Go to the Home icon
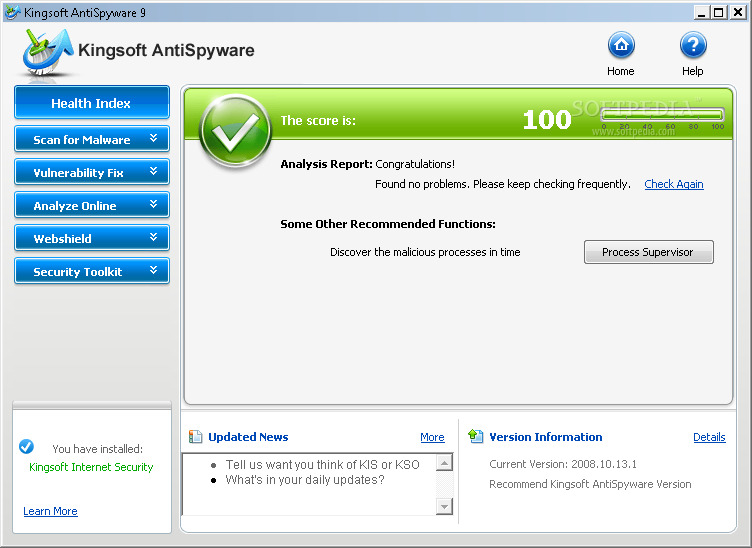Screen dimensions: 752x548 pyautogui.click(x=621, y=46)
